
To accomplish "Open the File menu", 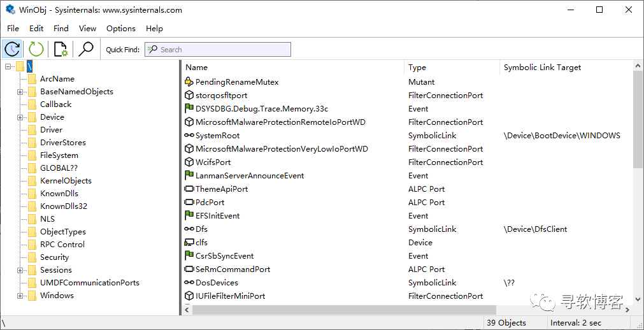I will (13, 29).
